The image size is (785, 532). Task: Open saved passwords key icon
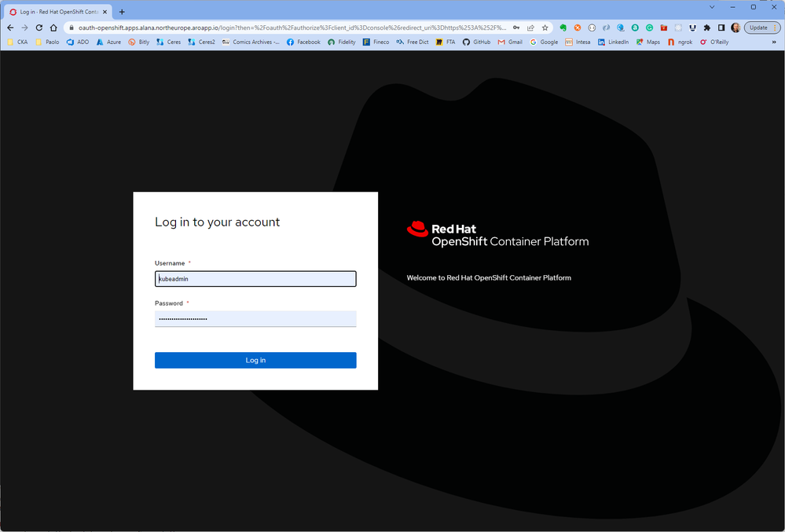point(516,28)
